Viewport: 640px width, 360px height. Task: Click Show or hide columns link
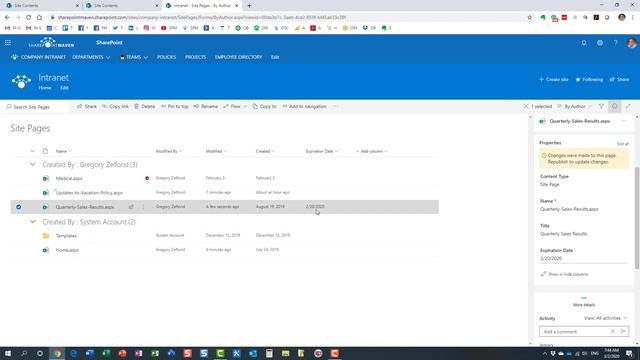pos(564,274)
